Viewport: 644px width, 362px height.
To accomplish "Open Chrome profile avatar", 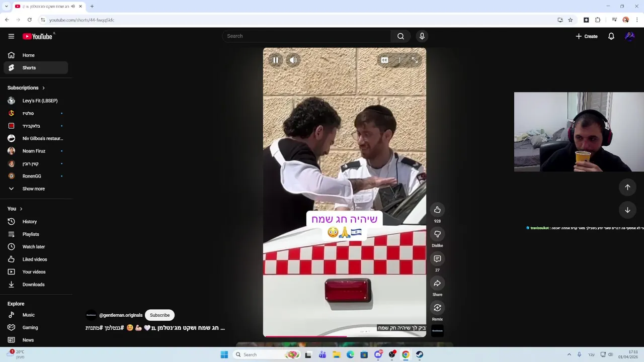I will [x=625, y=20].
